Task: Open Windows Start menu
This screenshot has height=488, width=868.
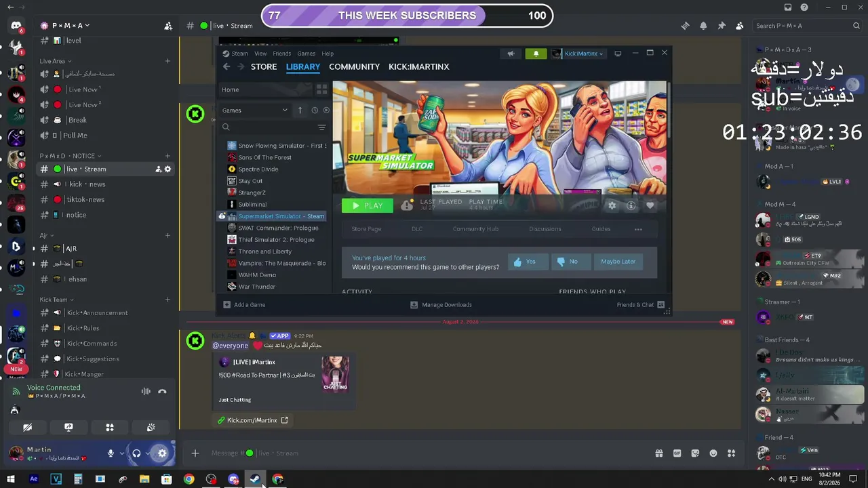Action: (x=11, y=479)
